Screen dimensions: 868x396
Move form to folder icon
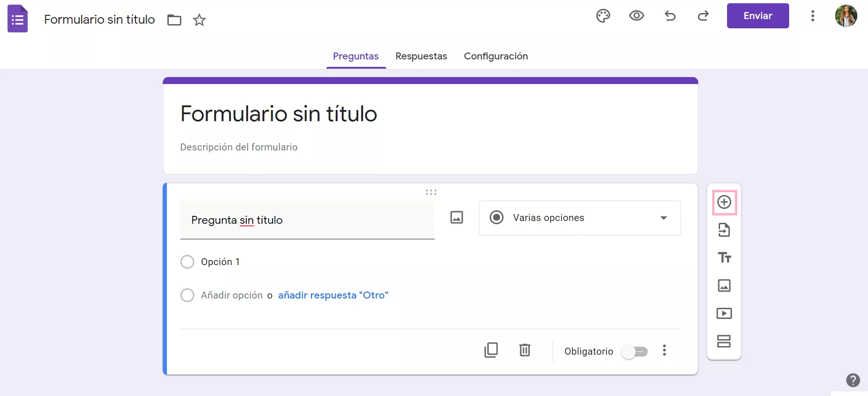tap(174, 20)
